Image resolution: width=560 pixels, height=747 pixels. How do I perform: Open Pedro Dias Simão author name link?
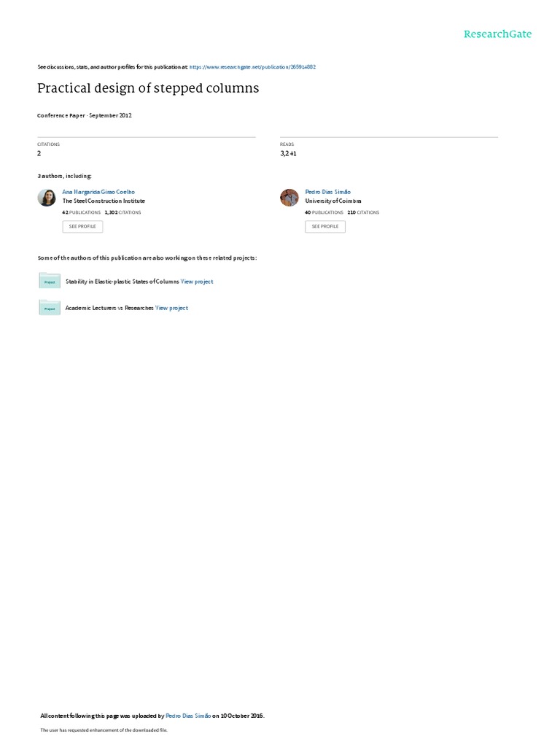coord(327,192)
